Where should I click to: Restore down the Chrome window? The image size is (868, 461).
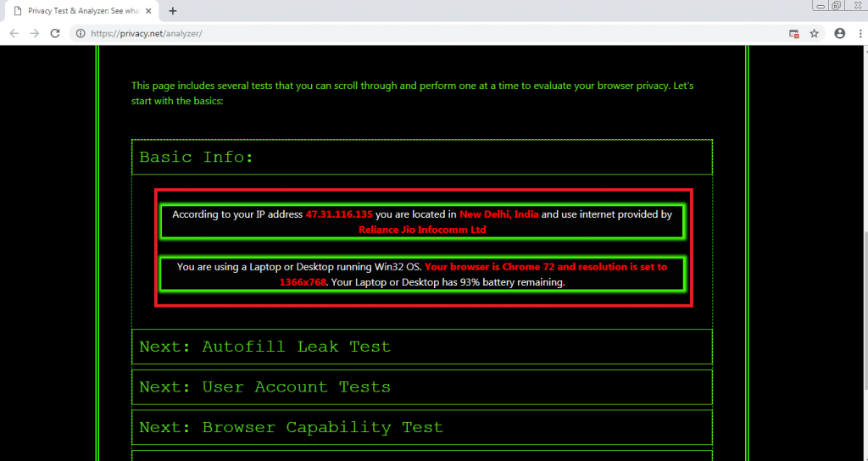(836, 6)
